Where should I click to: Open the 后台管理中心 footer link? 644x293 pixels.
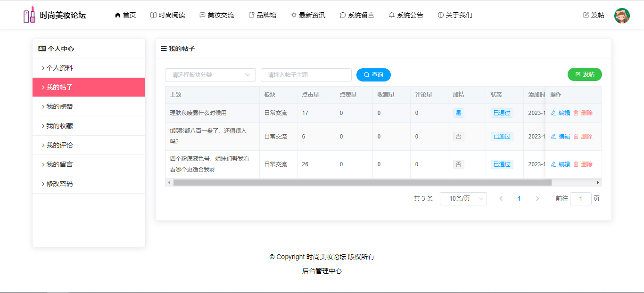point(322,271)
